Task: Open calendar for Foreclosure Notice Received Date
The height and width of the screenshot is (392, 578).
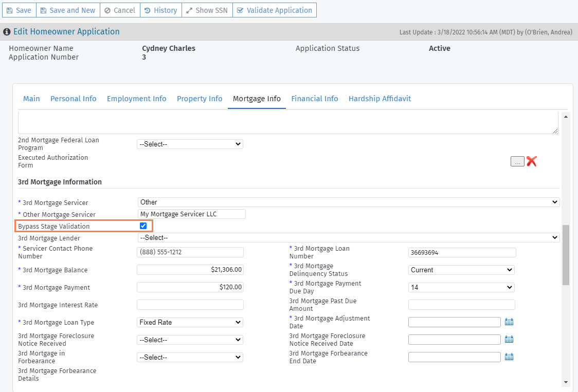Action: (509, 340)
